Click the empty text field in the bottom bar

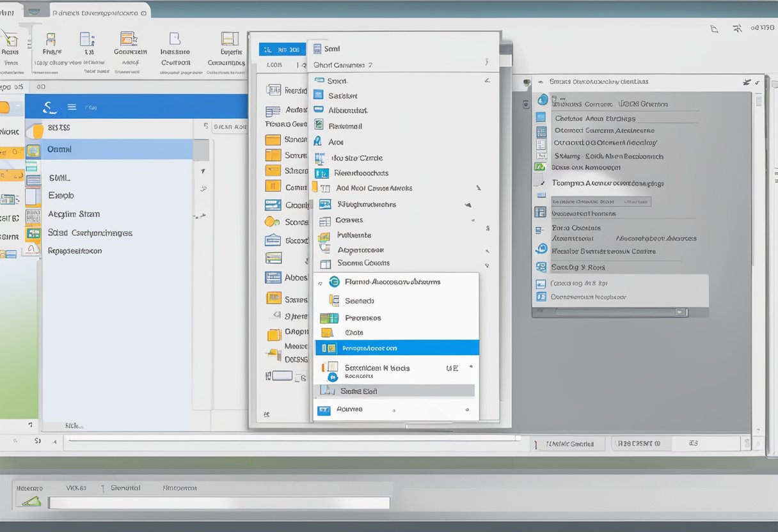219,503
